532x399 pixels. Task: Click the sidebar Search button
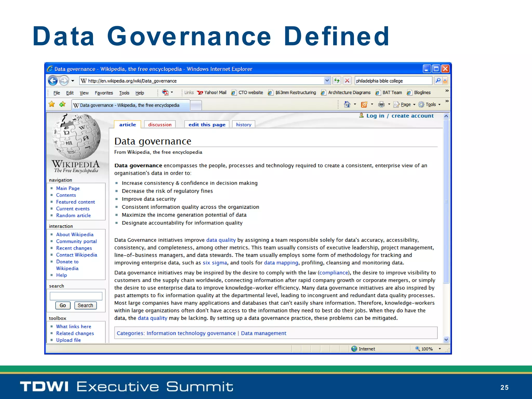[85, 305]
